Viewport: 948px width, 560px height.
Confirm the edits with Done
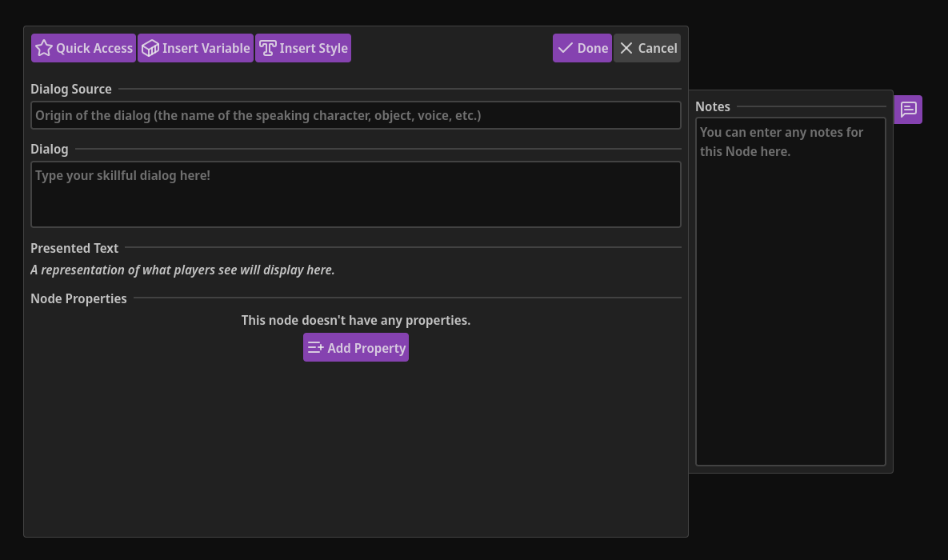(582, 48)
